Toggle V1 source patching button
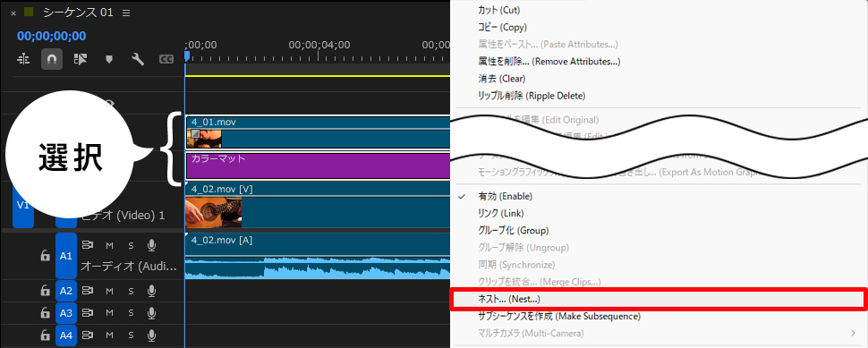Viewport: 868px width, 348px height. point(23,205)
